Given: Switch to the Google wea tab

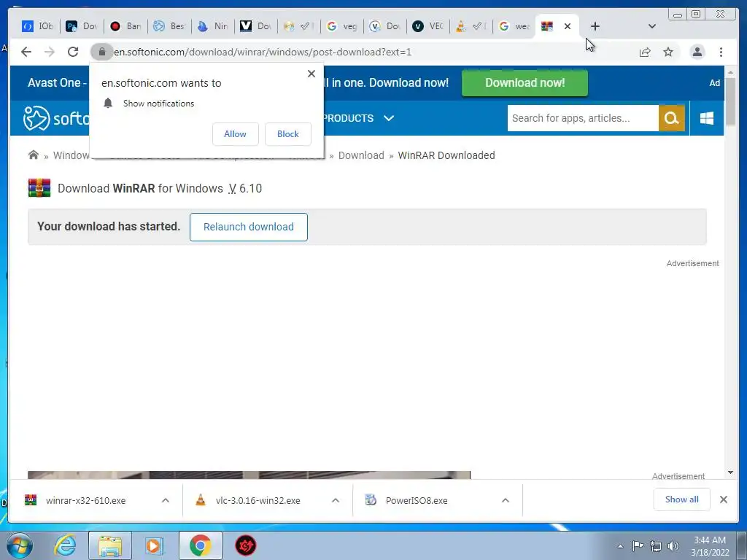Looking at the screenshot, I should pyautogui.click(x=514, y=26).
